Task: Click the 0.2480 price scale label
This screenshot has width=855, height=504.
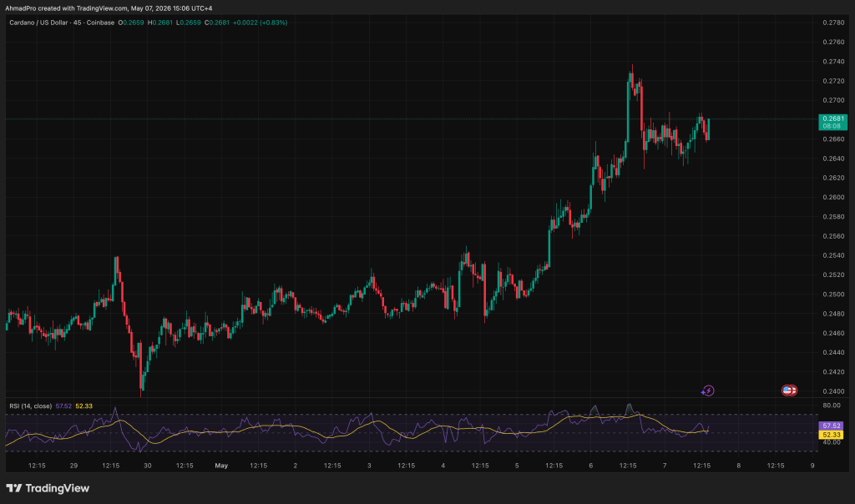Action: (833, 314)
